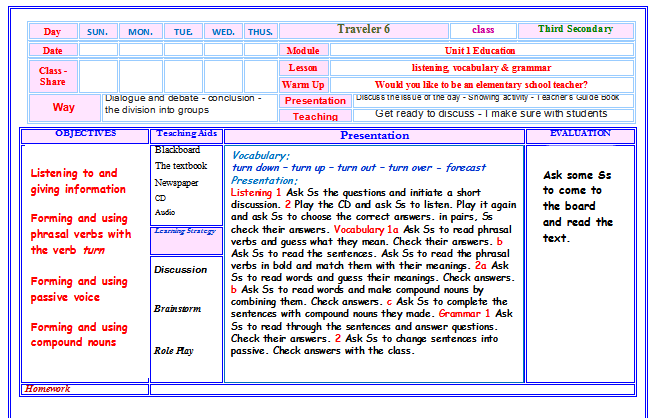Screen dimensions: 660x418
Task: Click the red 'Listening 1' label
Action: pyautogui.click(x=256, y=193)
